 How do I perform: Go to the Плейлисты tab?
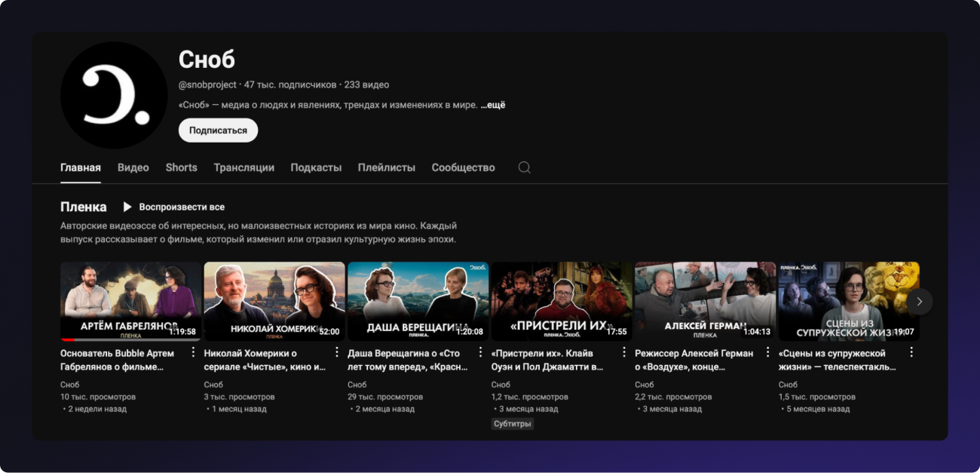coord(386,167)
